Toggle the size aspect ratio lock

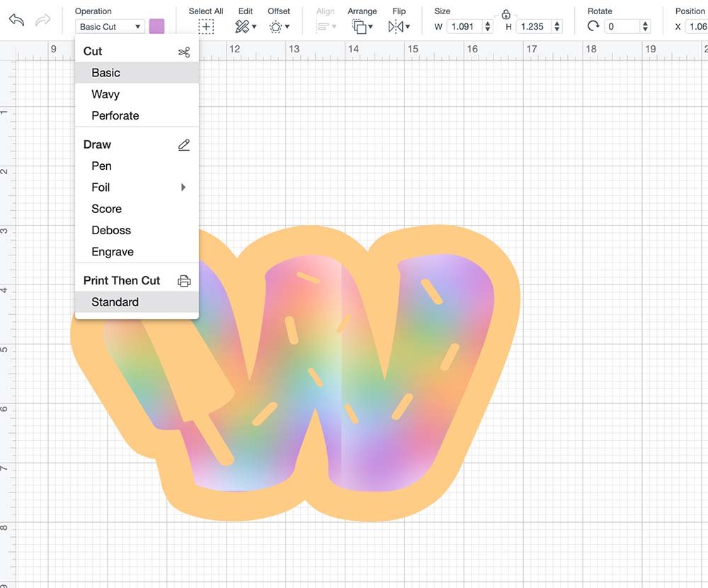pyautogui.click(x=506, y=14)
